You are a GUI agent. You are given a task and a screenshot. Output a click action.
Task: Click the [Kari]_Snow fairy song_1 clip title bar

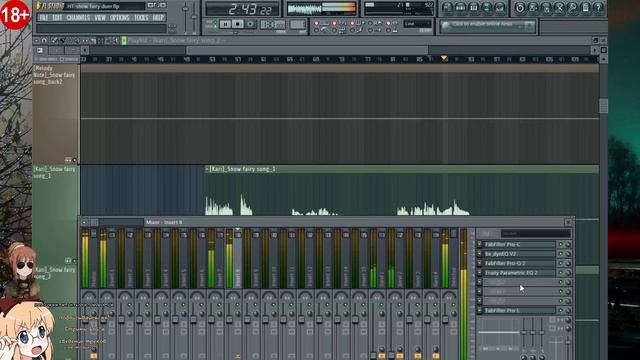(x=402, y=169)
